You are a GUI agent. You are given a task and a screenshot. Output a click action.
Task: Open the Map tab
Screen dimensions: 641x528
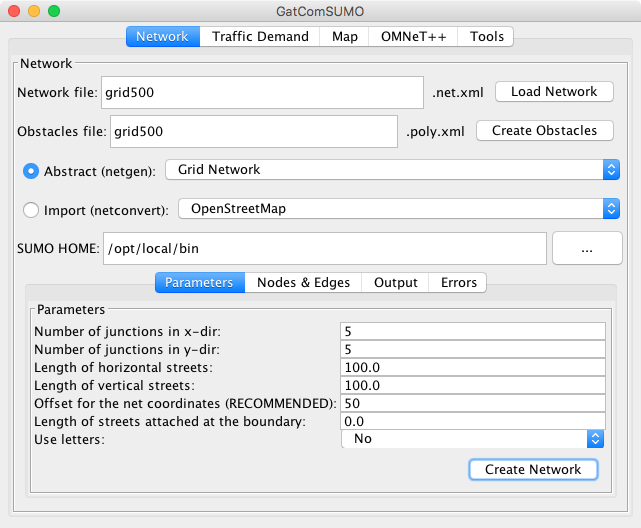point(344,36)
